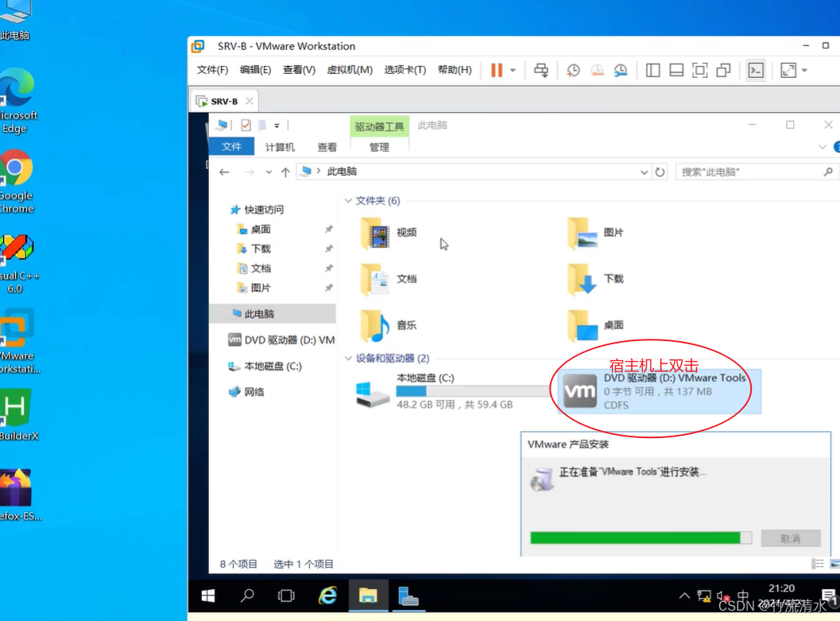Open VMware 虚拟机(M) menu
Screen dimensions: 840x621
click(350, 70)
